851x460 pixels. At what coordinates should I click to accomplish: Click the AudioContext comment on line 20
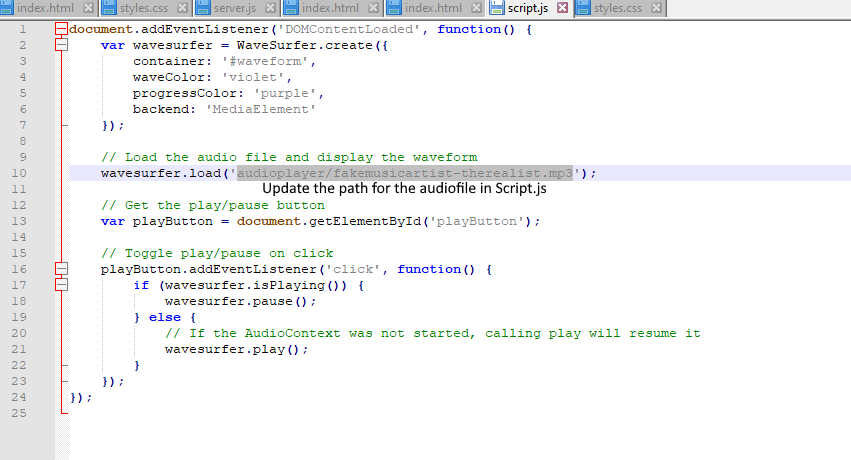(x=433, y=333)
